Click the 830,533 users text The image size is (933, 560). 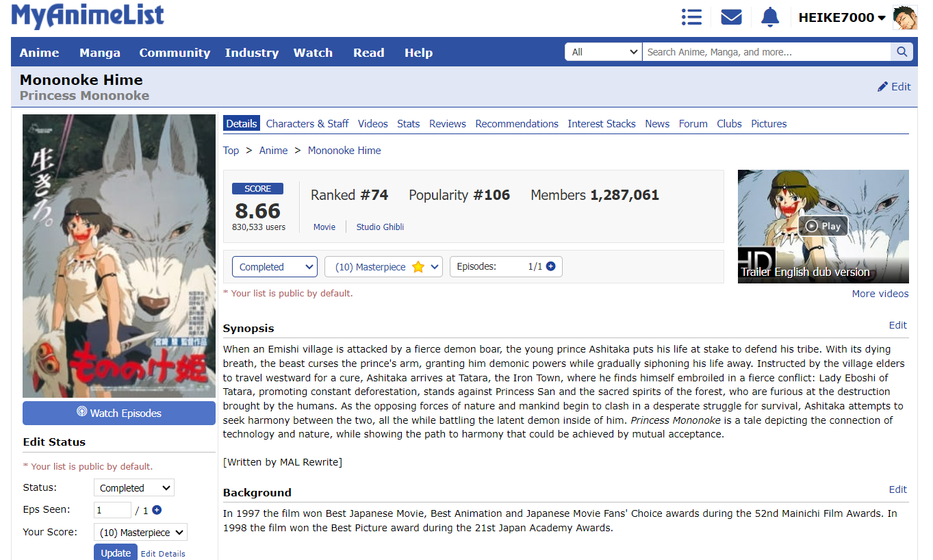(x=259, y=227)
